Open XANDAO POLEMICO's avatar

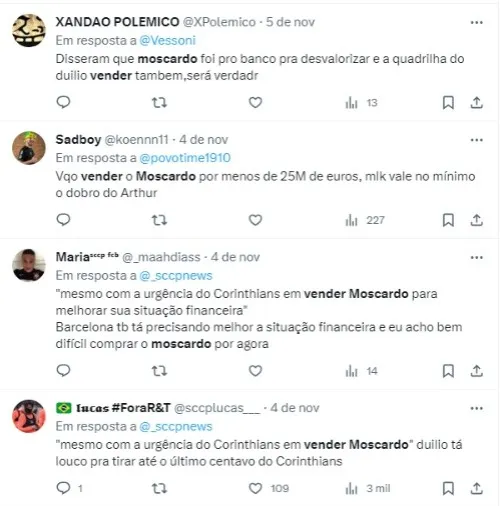point(29,30)
